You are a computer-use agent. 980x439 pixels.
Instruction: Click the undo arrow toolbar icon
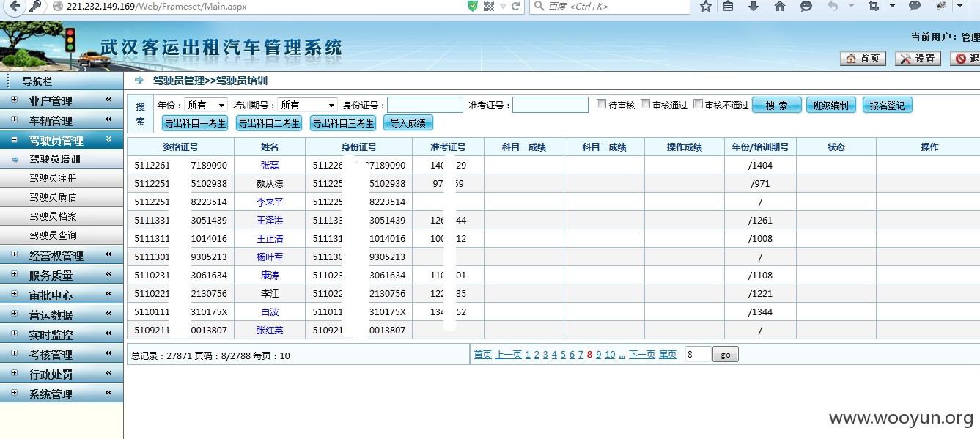[832, 7]
